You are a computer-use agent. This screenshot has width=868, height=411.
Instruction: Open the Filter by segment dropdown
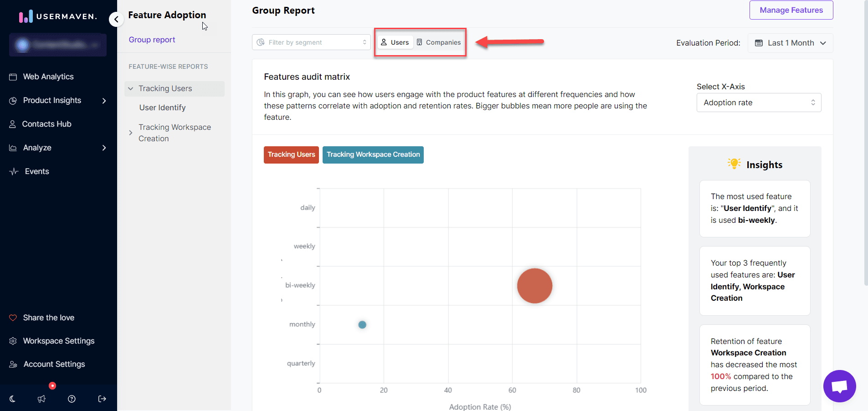[311, 42]
